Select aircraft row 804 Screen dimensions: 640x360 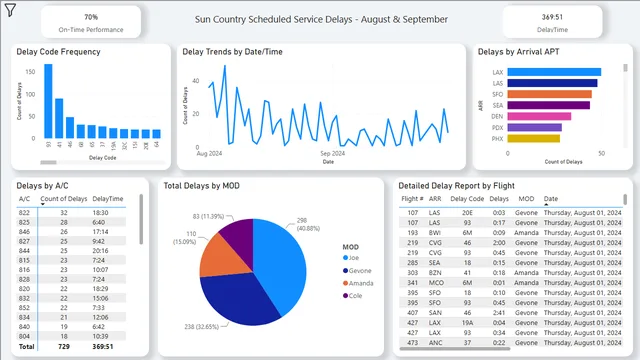coord(71,336)
